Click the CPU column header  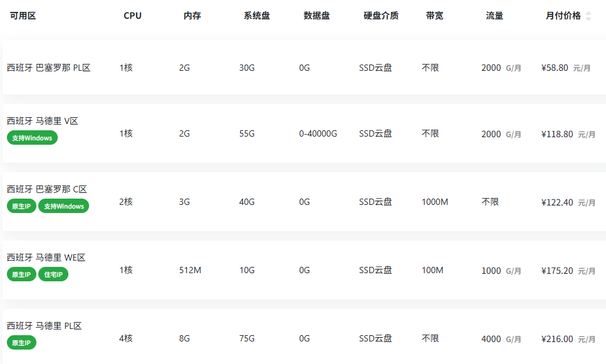point(132,16)
